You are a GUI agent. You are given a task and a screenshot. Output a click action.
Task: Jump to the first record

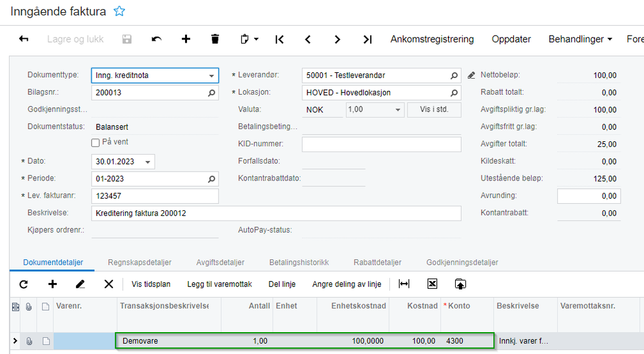click(x=279, y=39)
